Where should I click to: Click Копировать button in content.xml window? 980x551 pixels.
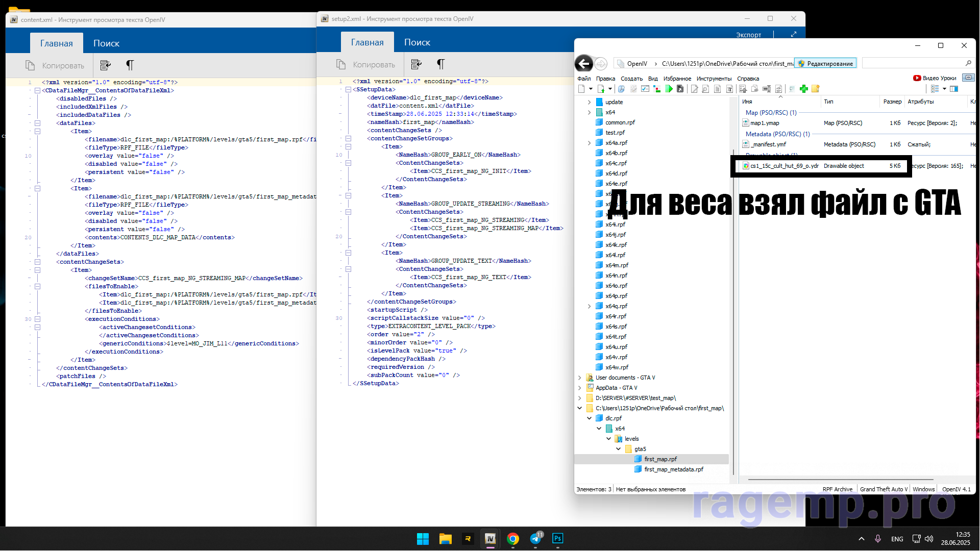click(55, 65)
